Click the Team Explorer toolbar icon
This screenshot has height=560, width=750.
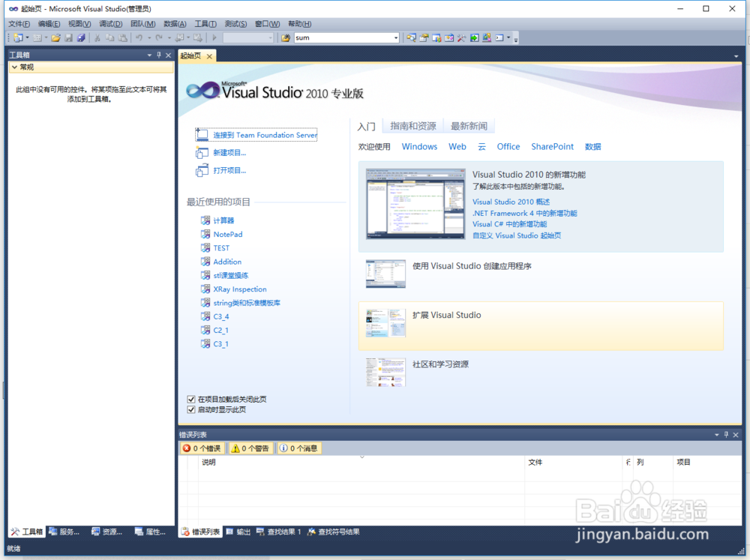(436, 37)
